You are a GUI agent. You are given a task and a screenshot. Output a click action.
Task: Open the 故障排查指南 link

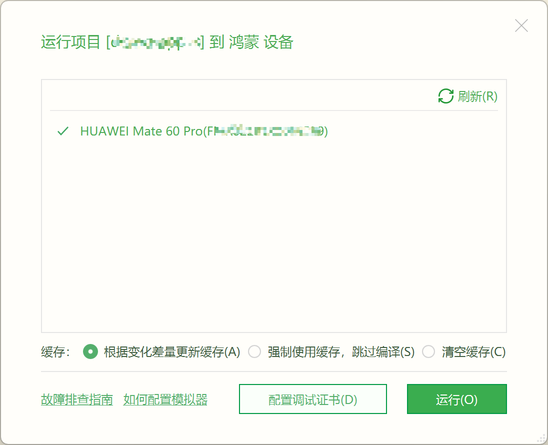(77, 400)
